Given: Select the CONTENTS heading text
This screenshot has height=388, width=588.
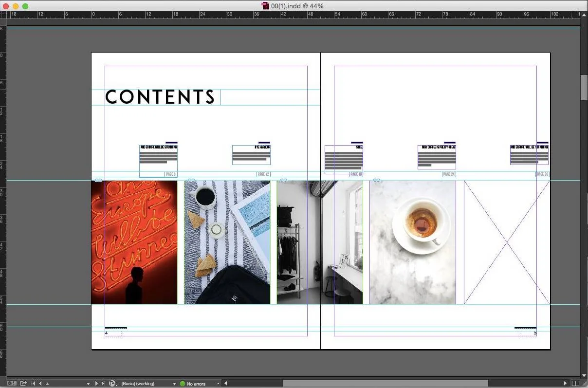Looking at the screenshot, I should click(160, 97).
